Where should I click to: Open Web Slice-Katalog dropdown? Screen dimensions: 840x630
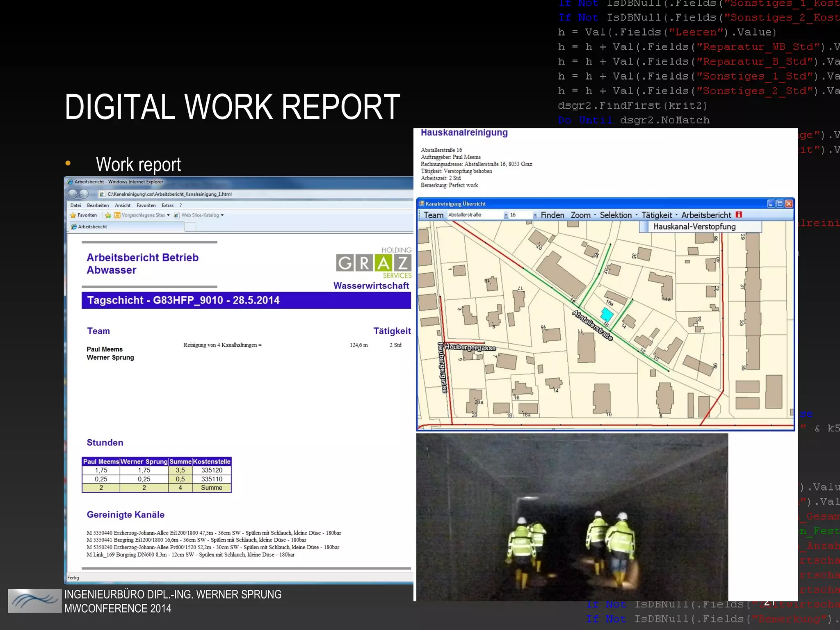[x=199, y=215]
